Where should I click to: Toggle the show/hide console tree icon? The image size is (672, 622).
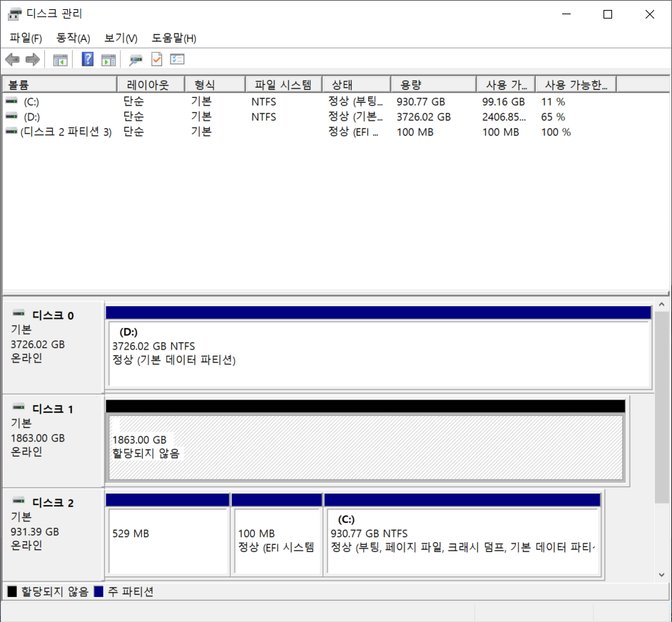[x=61, y=60]
